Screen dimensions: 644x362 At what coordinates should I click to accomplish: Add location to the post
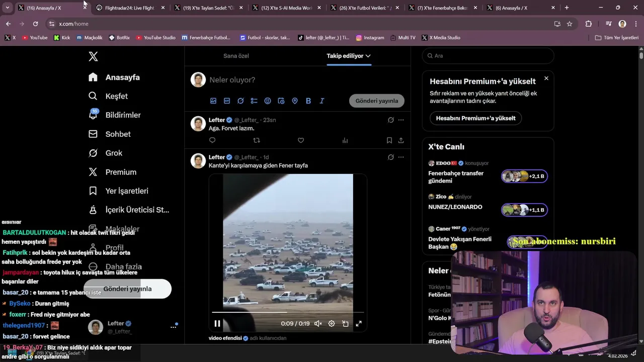click(x=295, y=101)
